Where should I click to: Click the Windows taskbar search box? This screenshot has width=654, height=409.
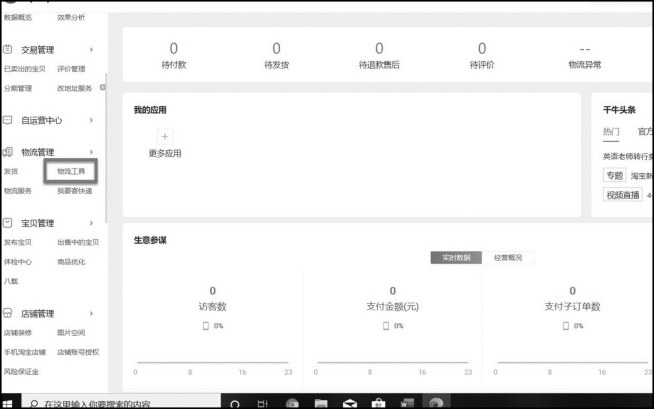tap(121, 401)
